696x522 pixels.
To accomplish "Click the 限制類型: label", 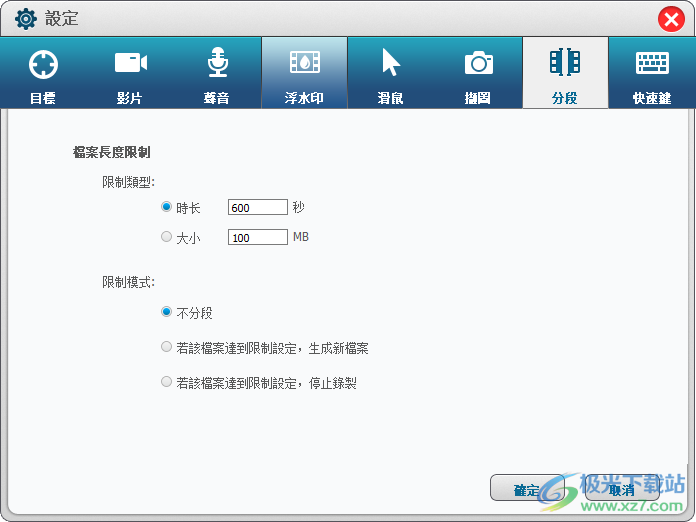I will [x=128, y=182].
